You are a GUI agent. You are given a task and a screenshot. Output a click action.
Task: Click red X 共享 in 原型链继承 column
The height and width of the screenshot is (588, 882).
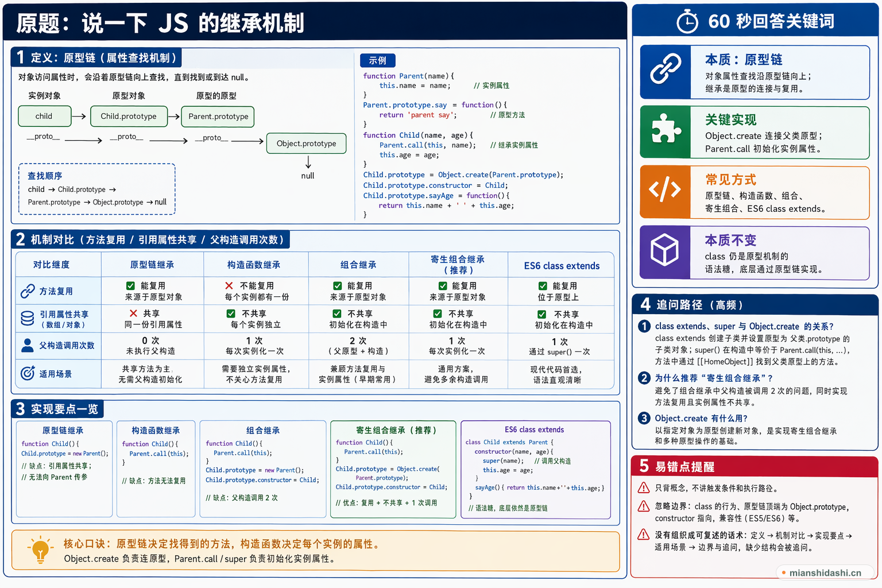point(133,313)
